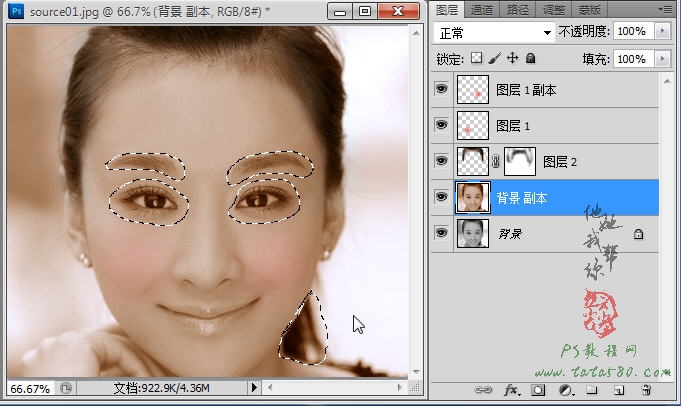Hide the 图层 1 副本 layer
Image resolution: width=681 pixels, height=406 pixels.
point(441,89)
